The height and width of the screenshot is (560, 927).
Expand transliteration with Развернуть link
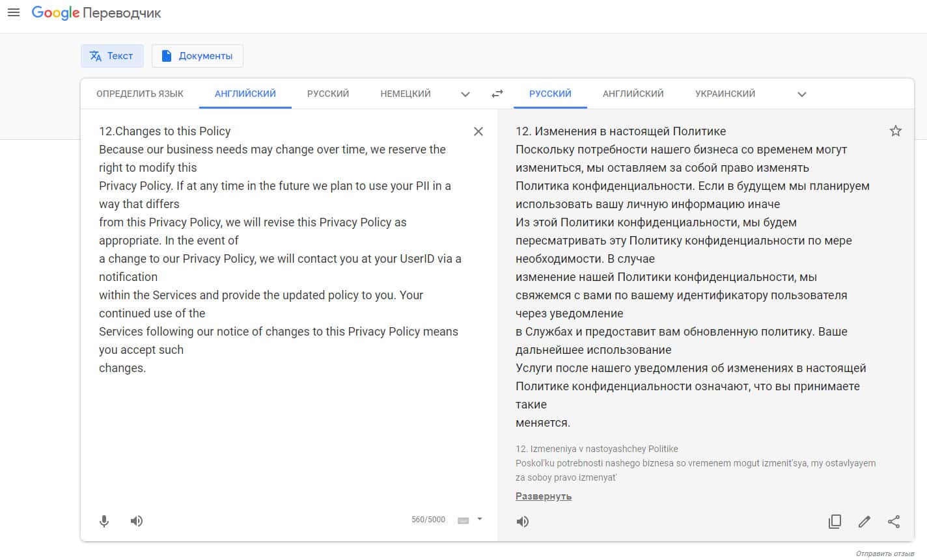[544, 496]
